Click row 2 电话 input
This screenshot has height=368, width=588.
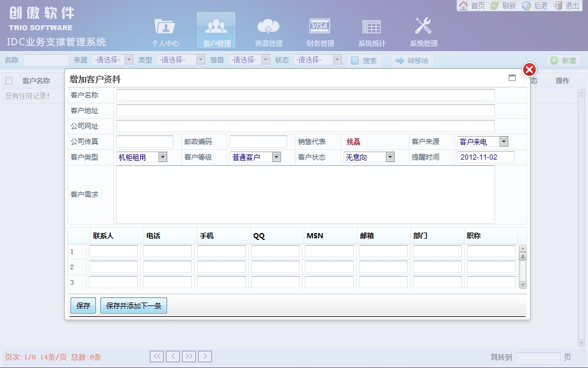(x=167, y=267)
